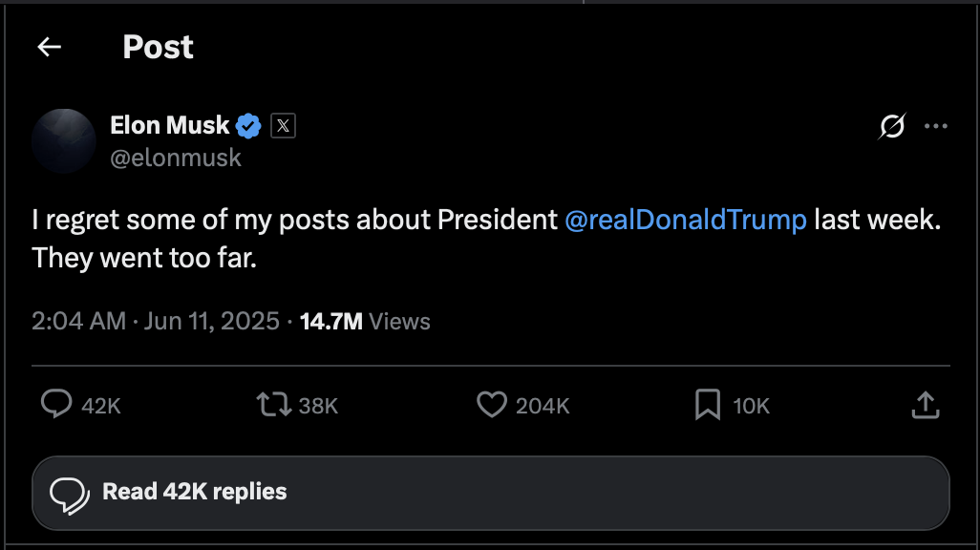Click the Post header title
This screenshot has height=550, width=980.
(159, 47)
